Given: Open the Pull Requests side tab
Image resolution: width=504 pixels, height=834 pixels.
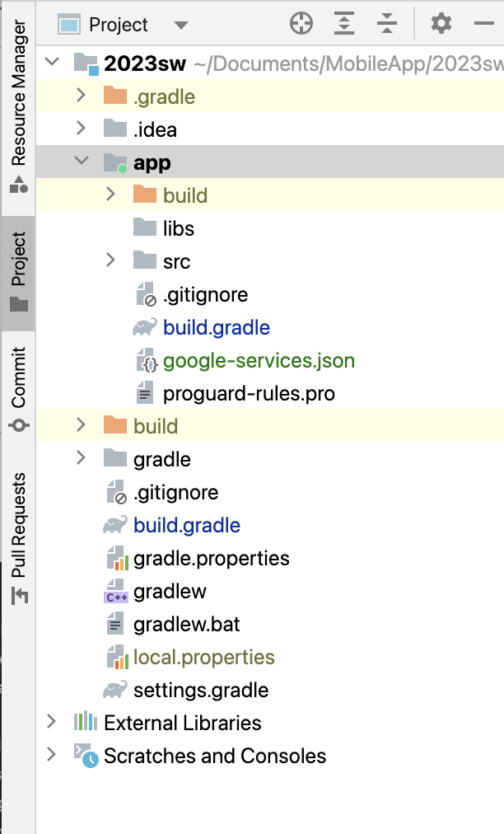Looking at the screenshot, I should coord(17,537).
